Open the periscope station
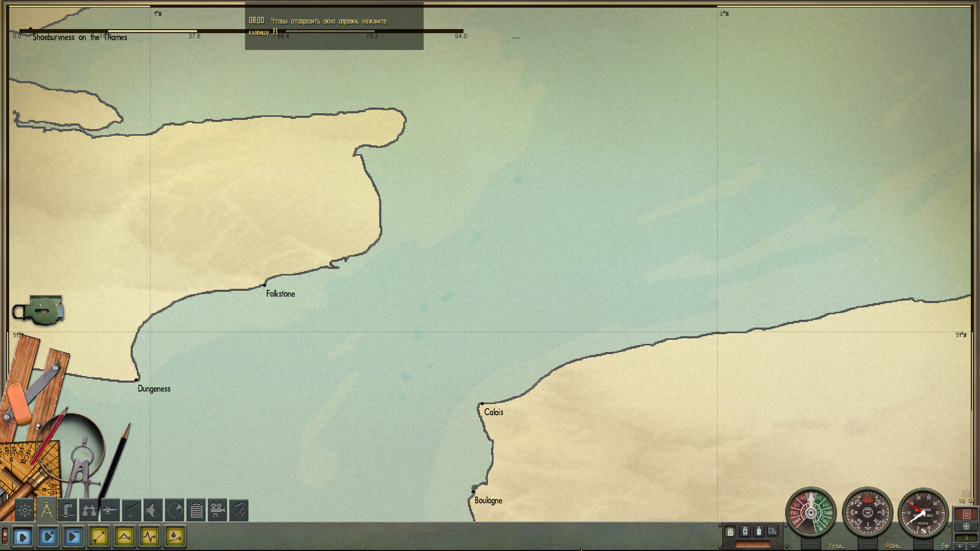Viewport: 980px width, 551px height. point(67,510)
